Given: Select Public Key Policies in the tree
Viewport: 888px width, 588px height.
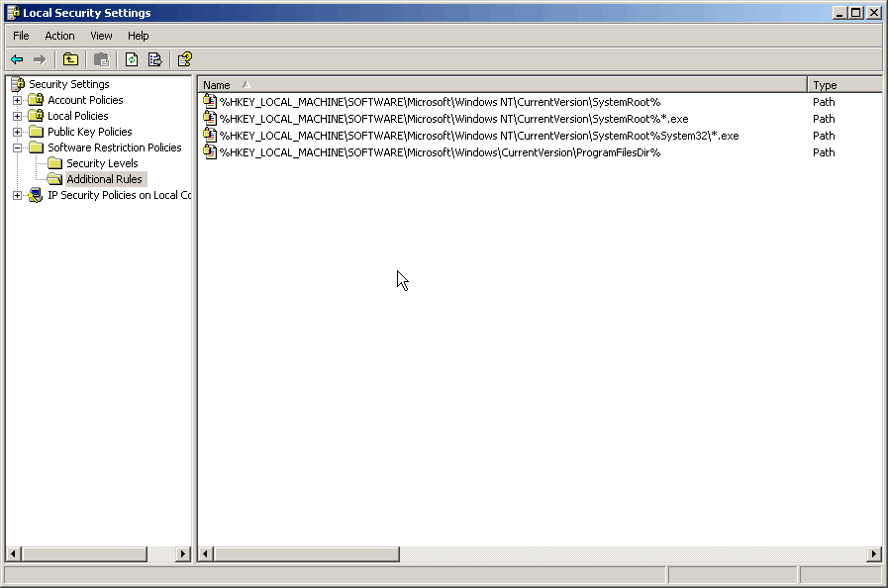Looking at the screenshot, I should tap(89, 132).
